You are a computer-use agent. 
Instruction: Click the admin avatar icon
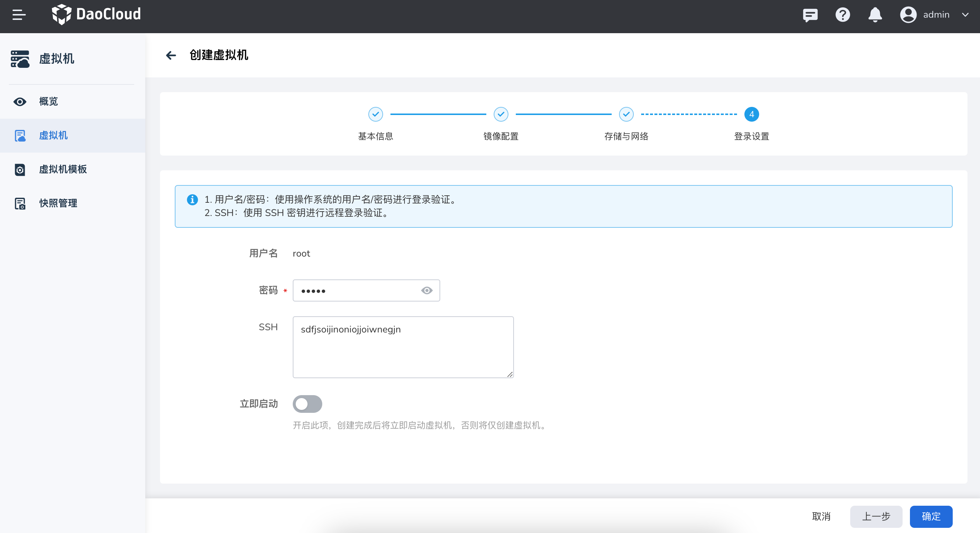pos(908,14)
